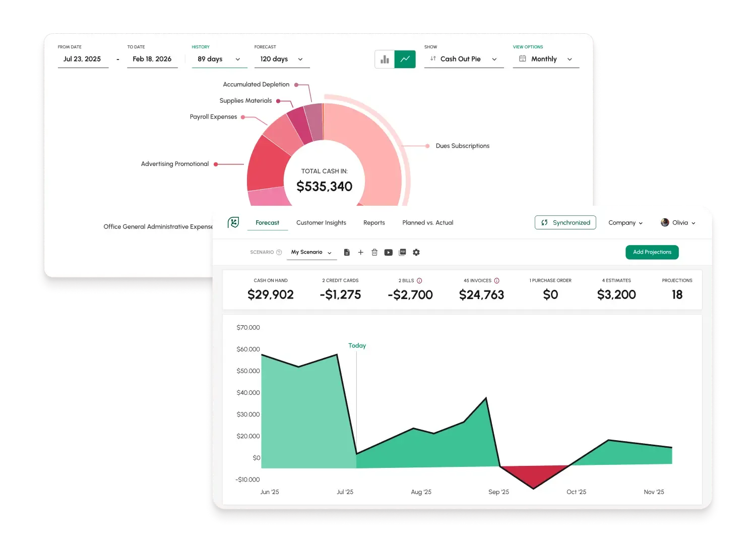Viewport: 756px width, 540px height.
Task: Click the Scenario help question-mark icon
Action: pyautogui.click(x=279, y=252)
